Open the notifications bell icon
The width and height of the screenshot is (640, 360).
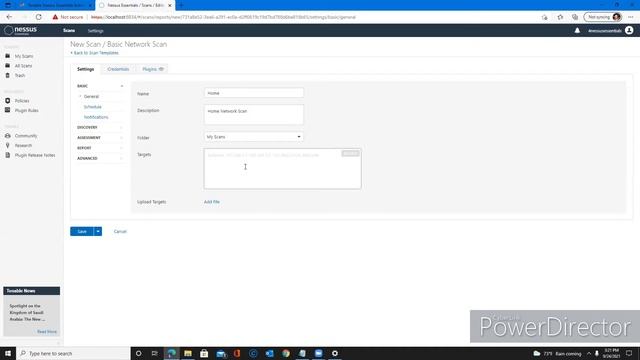pos(577,31)
